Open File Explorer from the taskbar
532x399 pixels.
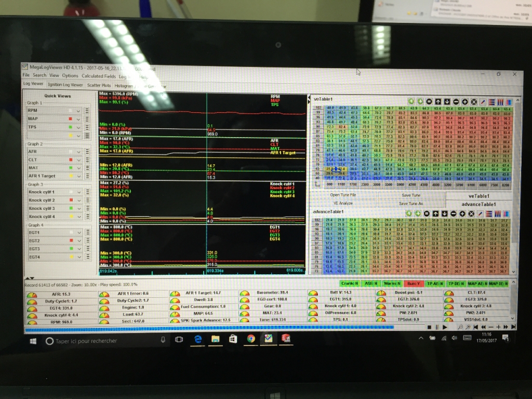216,339
